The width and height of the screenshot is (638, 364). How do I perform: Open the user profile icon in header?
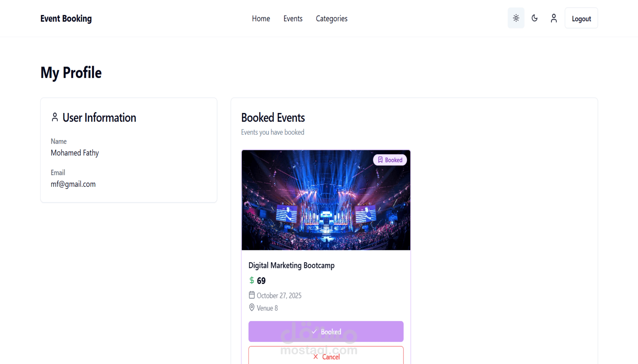coord(554,18)
